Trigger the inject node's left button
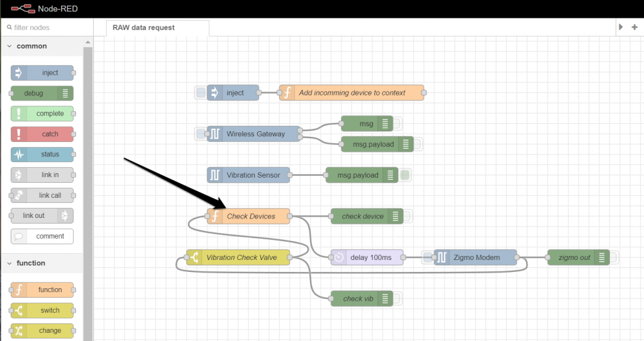Viewport: 644px width, 341px height. tap(201, 93)
